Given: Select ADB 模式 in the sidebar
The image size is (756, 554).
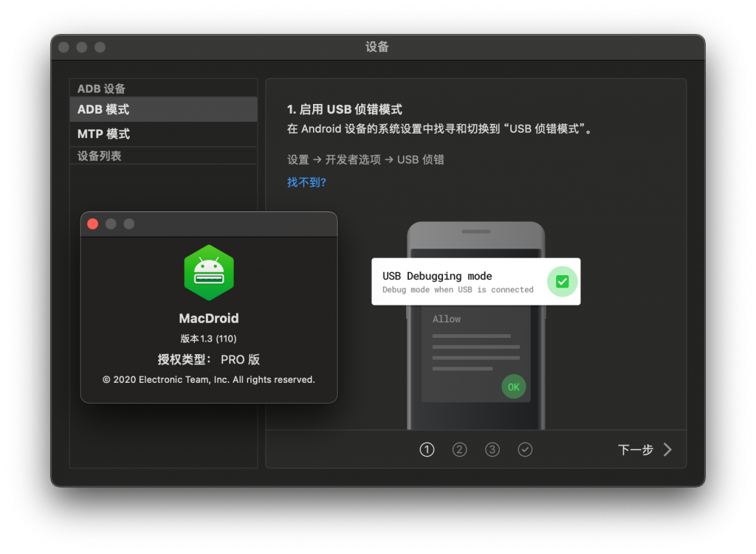Looking at the screenshot, I should (163, 109).
